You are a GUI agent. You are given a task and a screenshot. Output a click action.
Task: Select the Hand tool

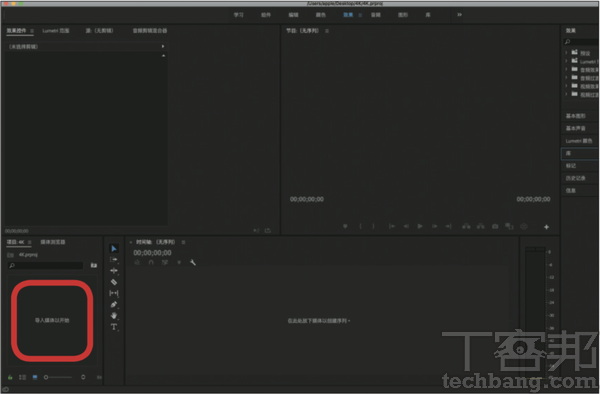pyautogui.click(x=114, y=316)
